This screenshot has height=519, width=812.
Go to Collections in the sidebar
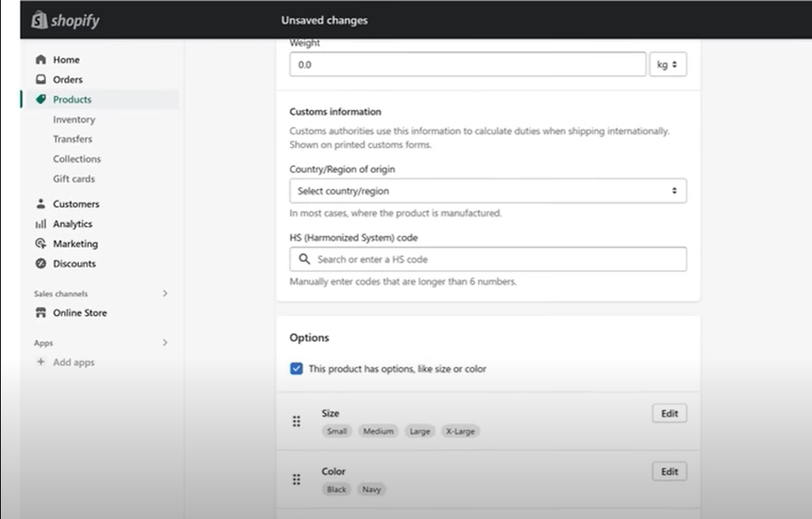click(77, 159)
